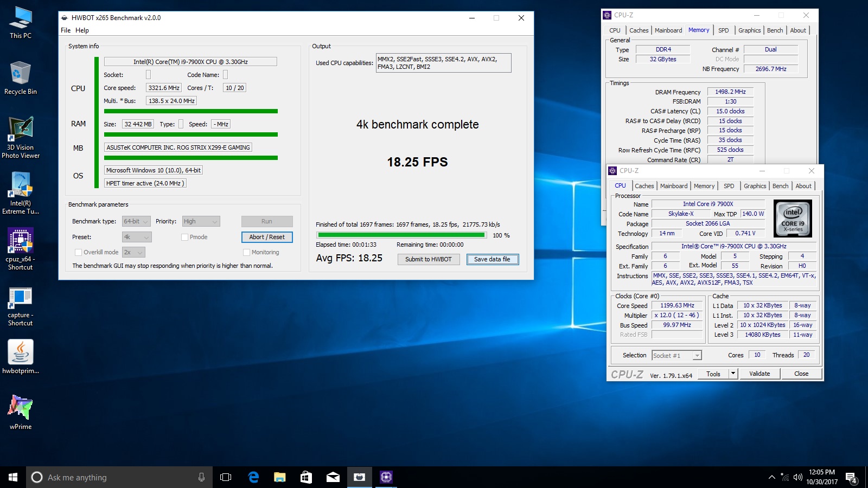Open Action Center notifications icon
Image resolution: width=868 pixels, height=488 pixels.
(x=852, y=478)
